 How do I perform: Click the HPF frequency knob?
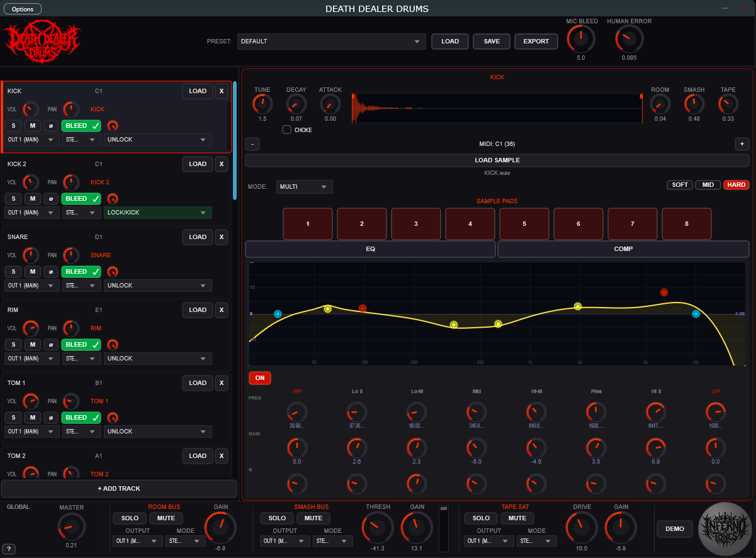coord(296,412)
